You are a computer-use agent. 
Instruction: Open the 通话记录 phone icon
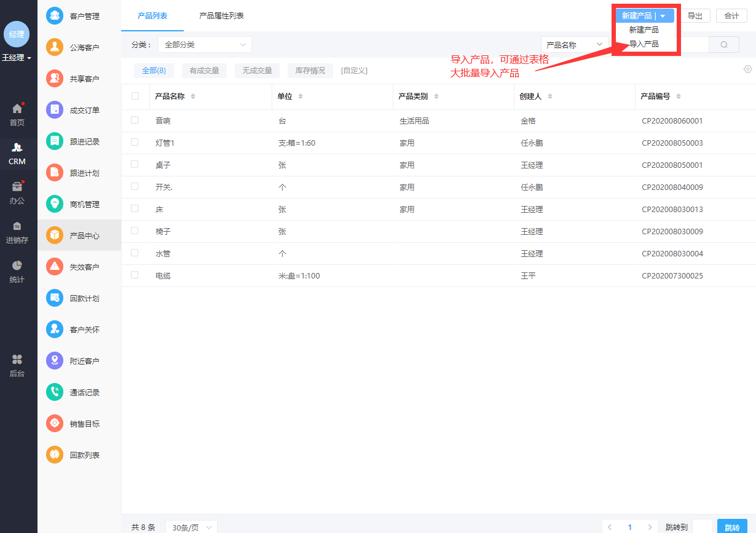(x=55, y=392)
